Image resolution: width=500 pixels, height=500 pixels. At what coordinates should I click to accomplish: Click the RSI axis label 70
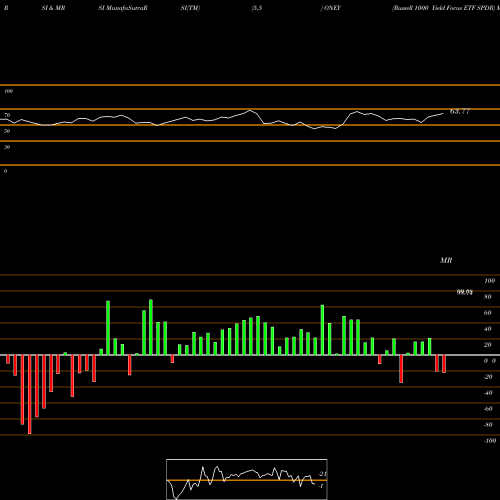(x=7, y=115)
